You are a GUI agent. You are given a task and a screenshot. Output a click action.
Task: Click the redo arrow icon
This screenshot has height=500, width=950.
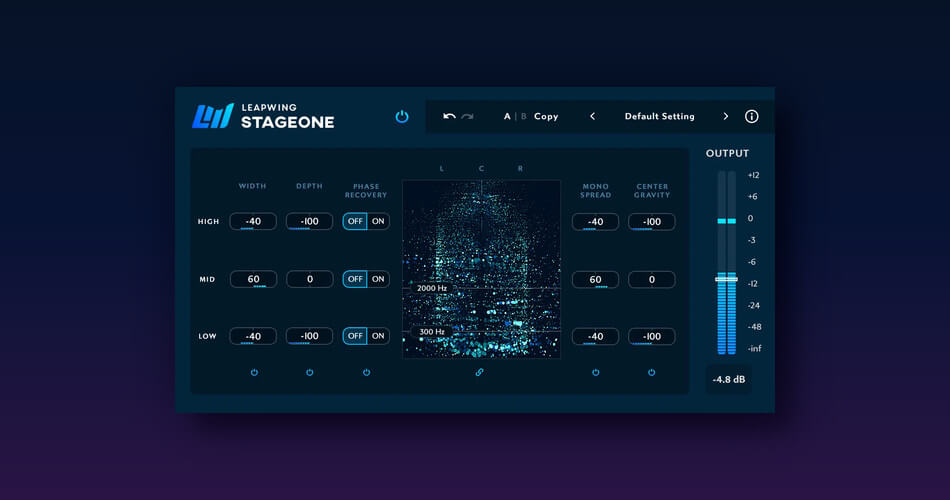[x=467, y=116]
